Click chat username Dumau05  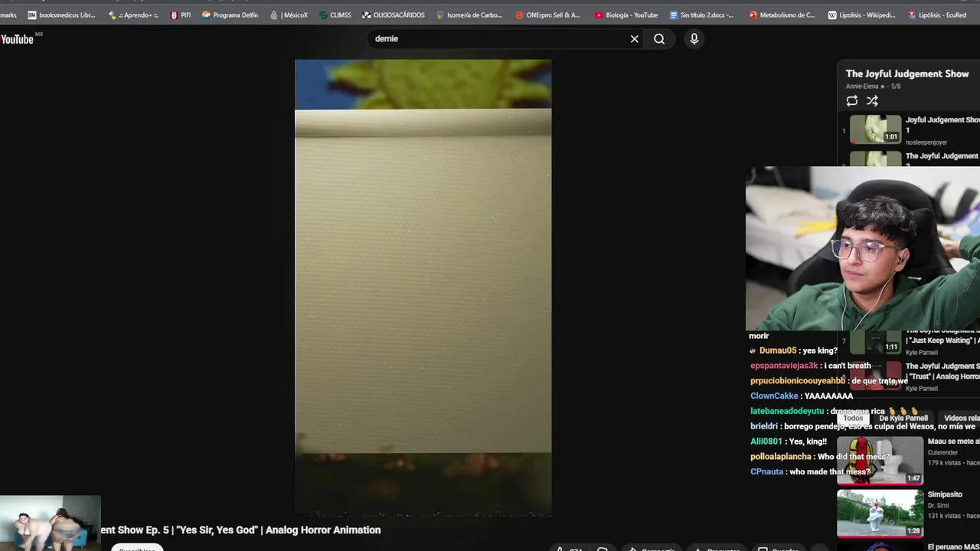[778, 350]
